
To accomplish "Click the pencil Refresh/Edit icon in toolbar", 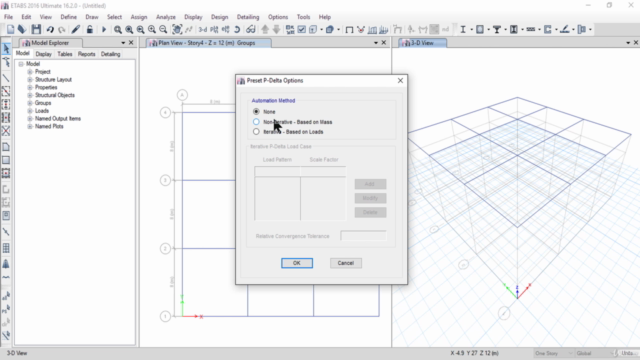I will pos(76,29).
